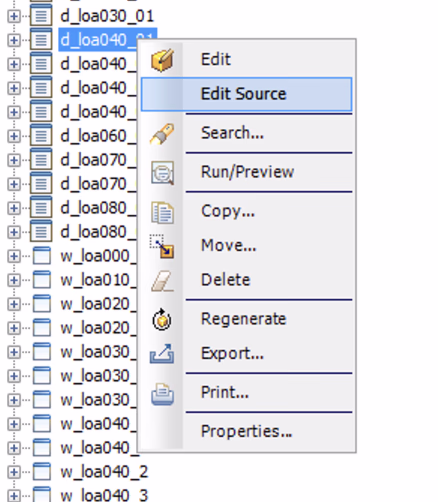Click the Move arrow icon

point(162,246)
